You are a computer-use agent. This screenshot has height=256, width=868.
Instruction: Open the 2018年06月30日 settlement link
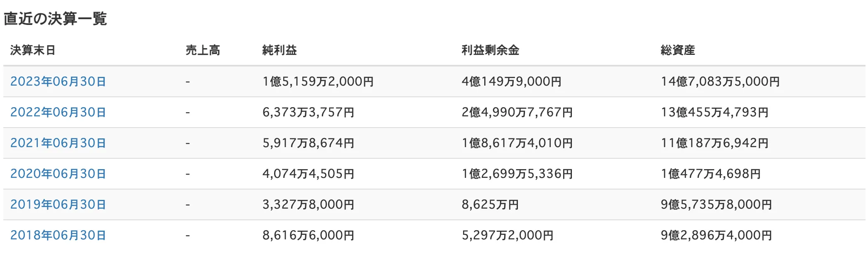tap(58, 235)
